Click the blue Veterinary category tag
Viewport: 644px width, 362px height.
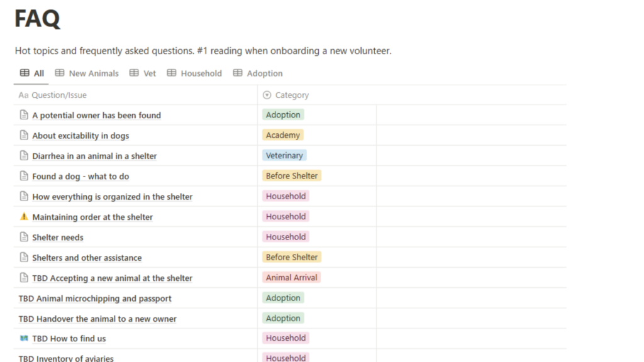[x=284, y=156]
